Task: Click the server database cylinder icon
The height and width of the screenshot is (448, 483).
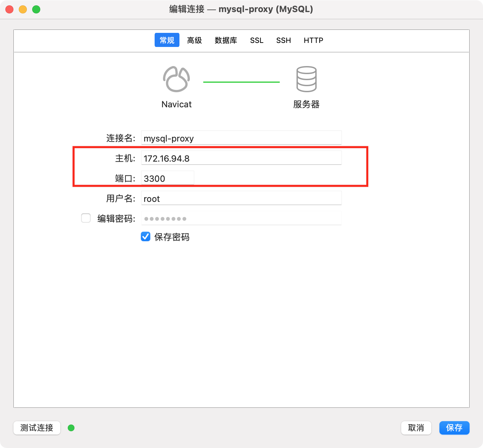Action: tap(306, 79)
